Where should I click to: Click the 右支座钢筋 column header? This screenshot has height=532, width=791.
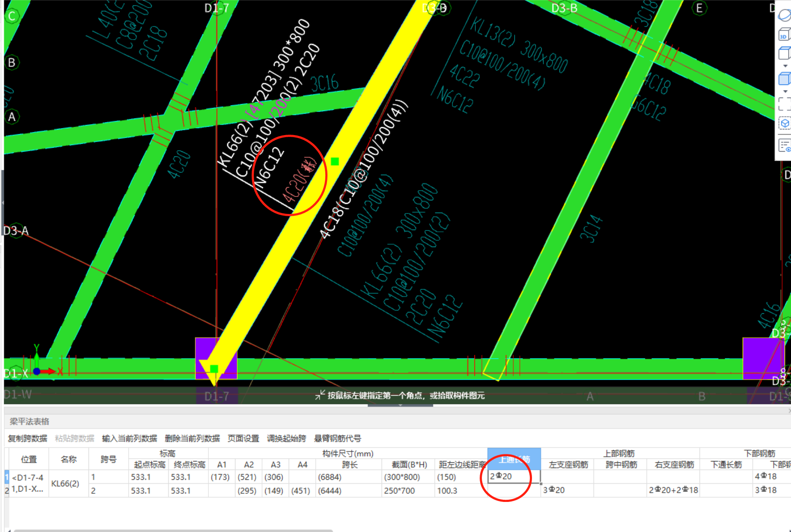(674, 465)
